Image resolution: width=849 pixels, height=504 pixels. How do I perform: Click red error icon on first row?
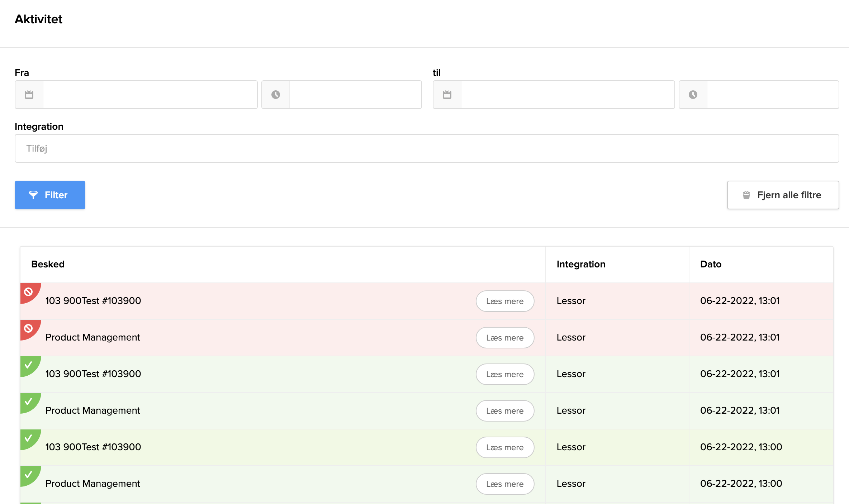click(x=28, y=292)
